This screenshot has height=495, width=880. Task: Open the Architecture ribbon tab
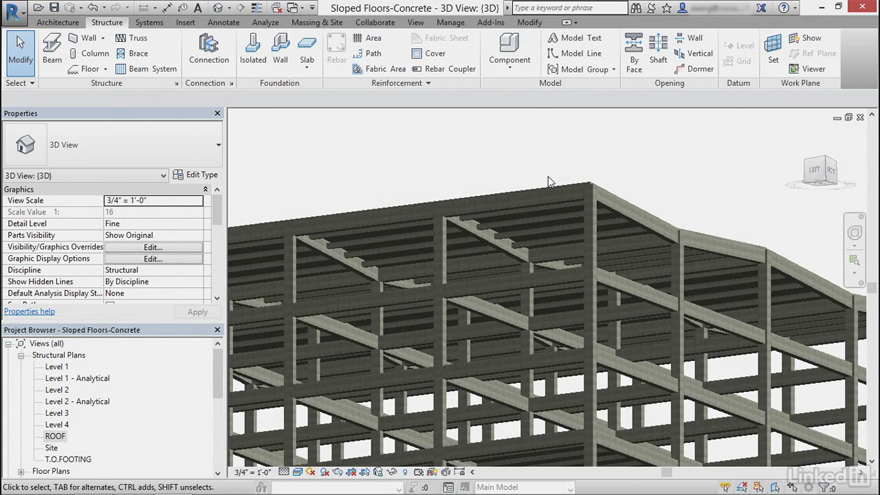pos(58,22)
